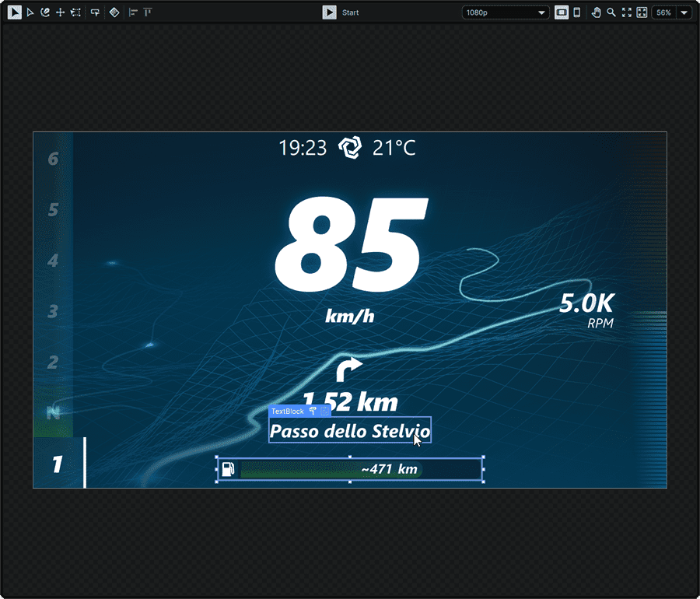The width and height of the screenshot is (700, 599).
Task: Open the 1080p resolution dropdown
Action: coord(505,12)
